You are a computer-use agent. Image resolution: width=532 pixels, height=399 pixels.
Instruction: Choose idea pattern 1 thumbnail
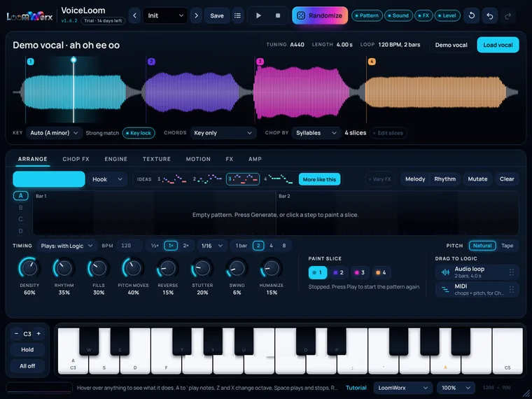pyautogui.click(x=172, y=179)
